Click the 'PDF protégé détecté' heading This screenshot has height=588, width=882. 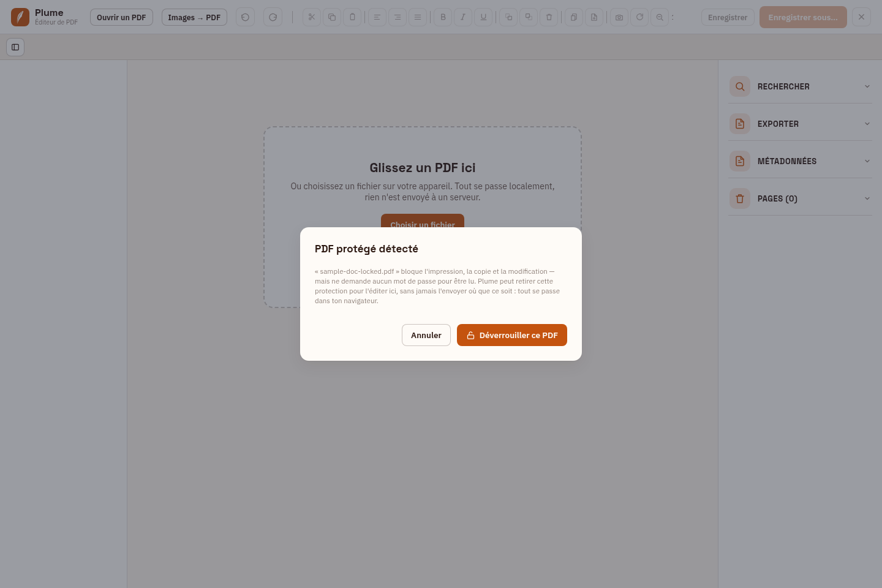[x=366, y=249]
